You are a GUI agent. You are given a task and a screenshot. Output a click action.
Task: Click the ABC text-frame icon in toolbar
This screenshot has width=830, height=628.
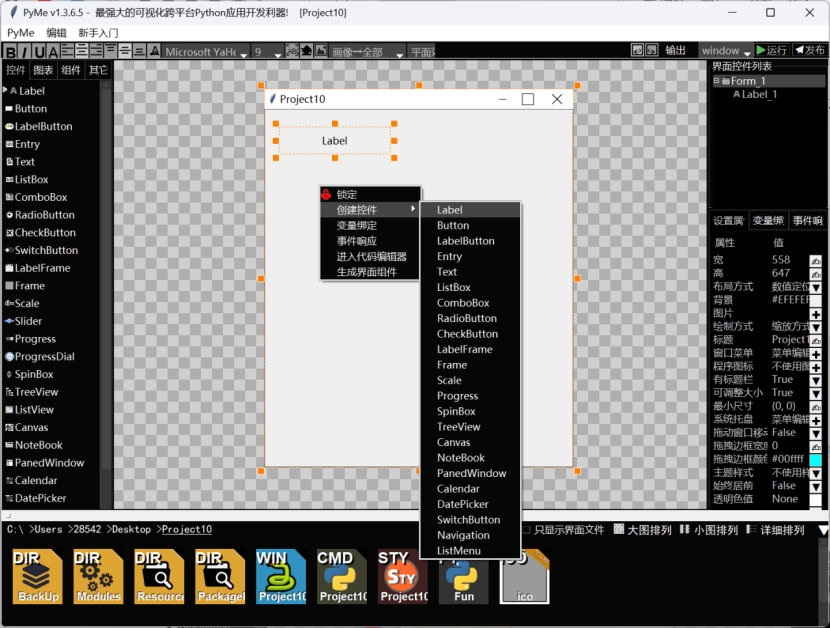point(292,51)
